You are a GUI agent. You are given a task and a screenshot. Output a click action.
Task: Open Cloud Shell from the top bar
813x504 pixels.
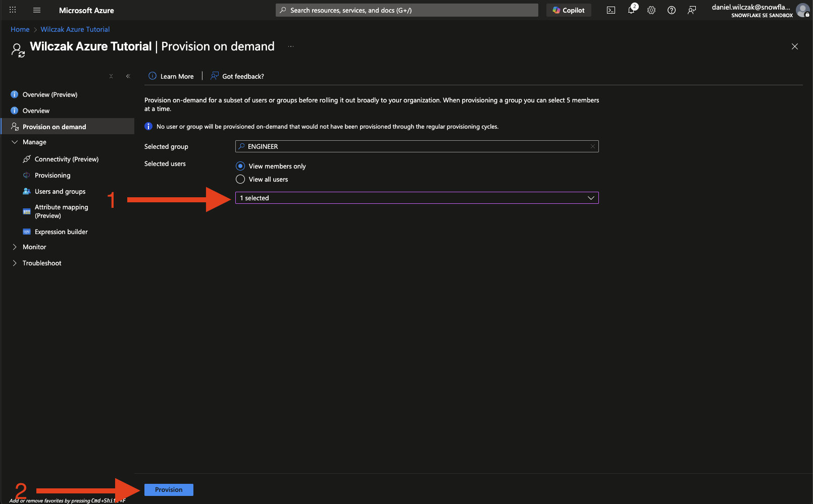point(611,10)
